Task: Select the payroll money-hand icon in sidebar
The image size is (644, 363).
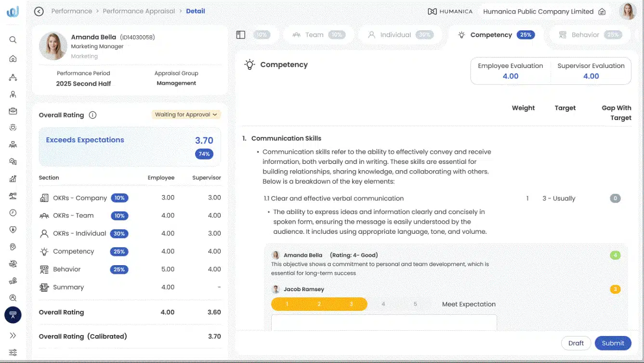Action: coord(13,281)
